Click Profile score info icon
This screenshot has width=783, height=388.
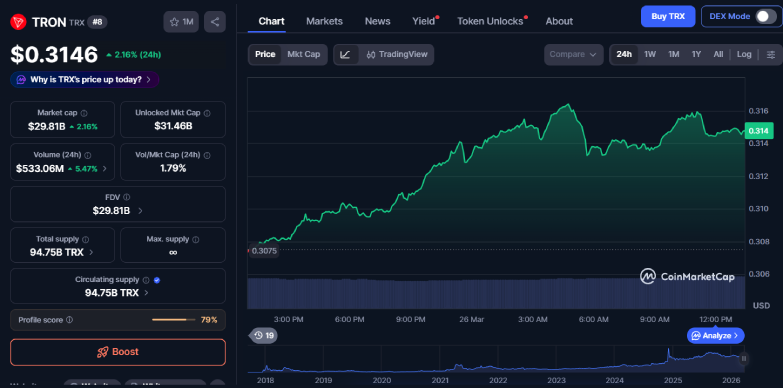tap(69, 320)
